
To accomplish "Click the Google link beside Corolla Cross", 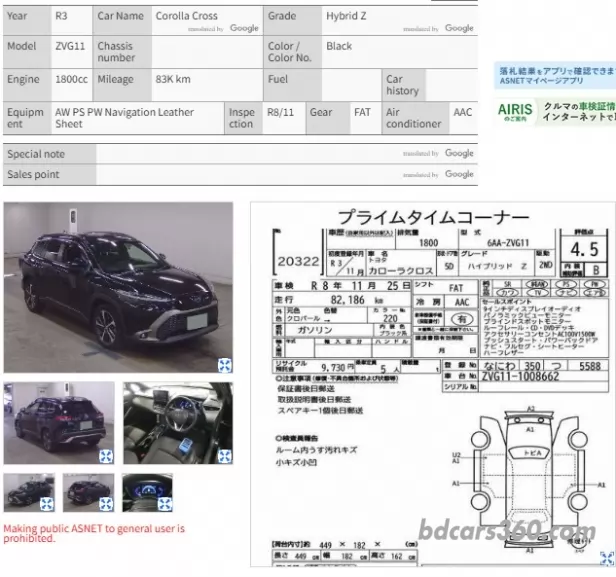I will pos(244,28).
